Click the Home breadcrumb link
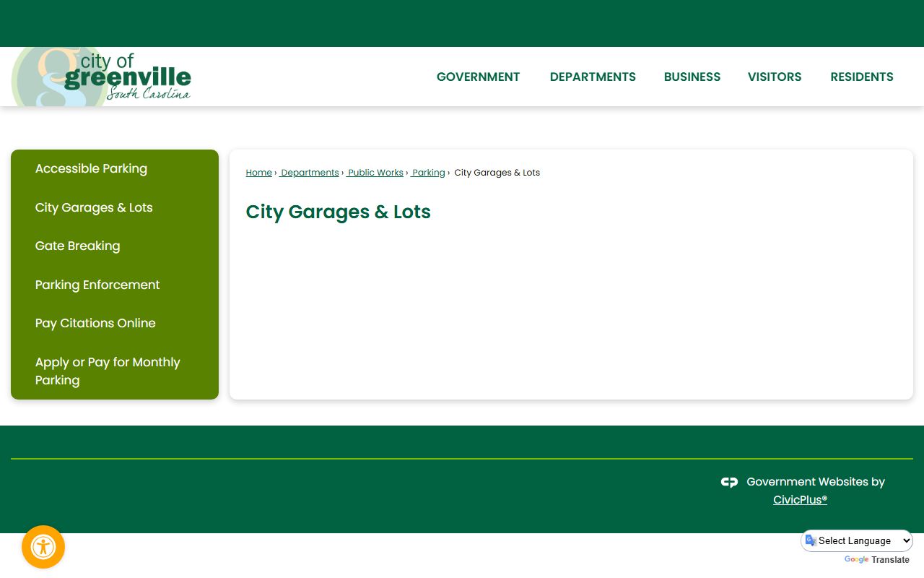Image resolution: width=924 pixels, height=578 pixels. 258,173
